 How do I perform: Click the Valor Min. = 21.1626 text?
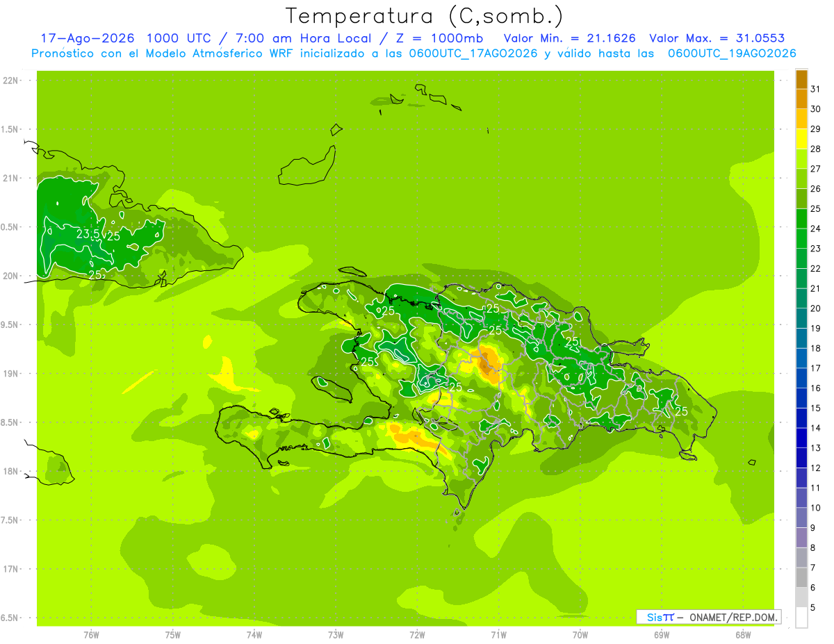coord(569,38)
